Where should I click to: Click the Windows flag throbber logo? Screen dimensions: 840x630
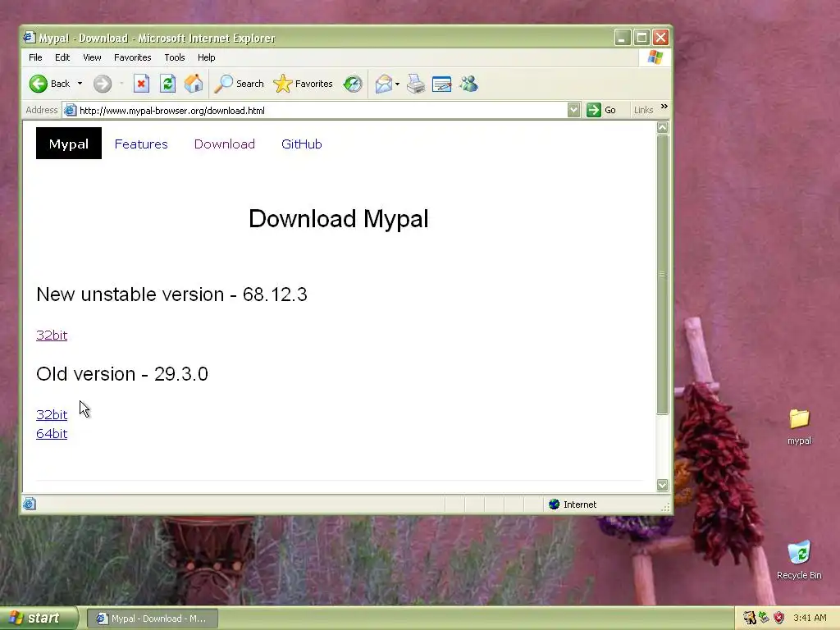pyautogui.click(x=655, y=57)
